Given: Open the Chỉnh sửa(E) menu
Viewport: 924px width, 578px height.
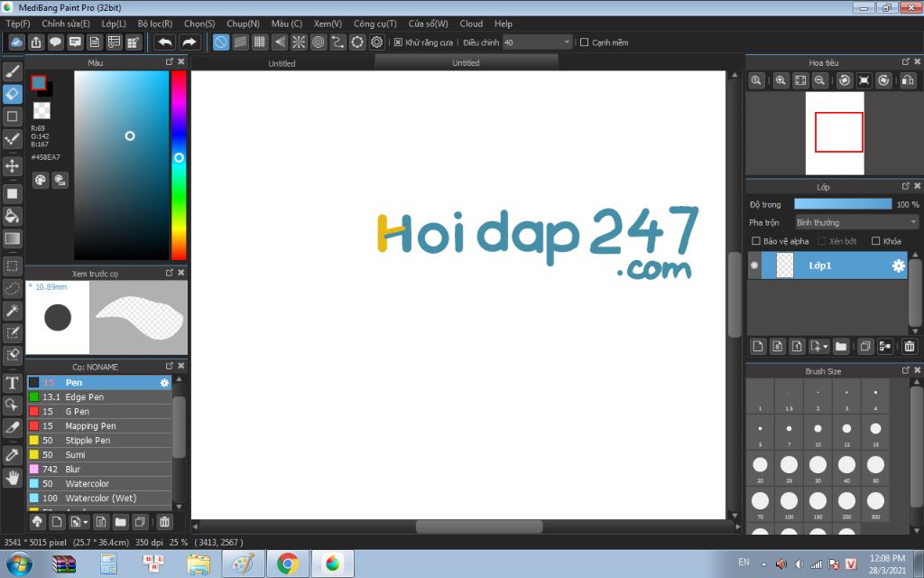Looking at the screenshot, I should (x=66, y=23).
